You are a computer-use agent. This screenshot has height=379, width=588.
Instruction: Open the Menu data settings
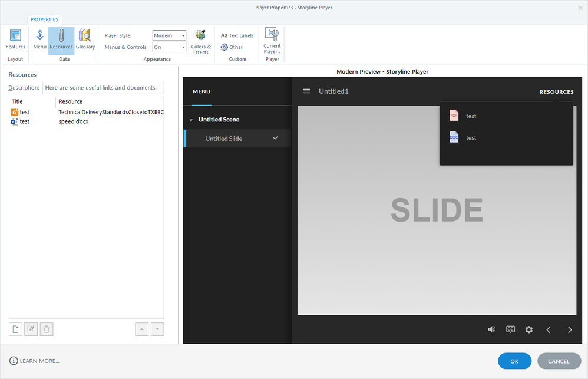(x=39, y=39)
